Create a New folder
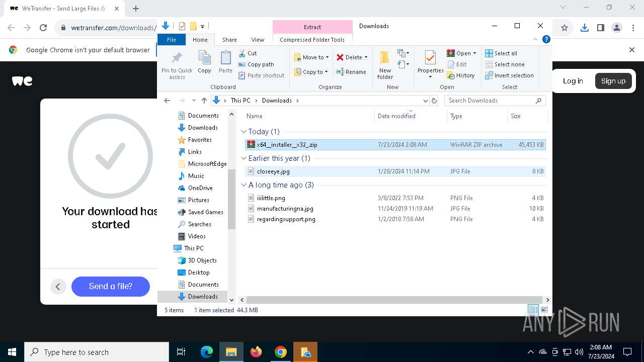Image resolution: width=644 pixels, height=362 pixels. click(385, 65)
